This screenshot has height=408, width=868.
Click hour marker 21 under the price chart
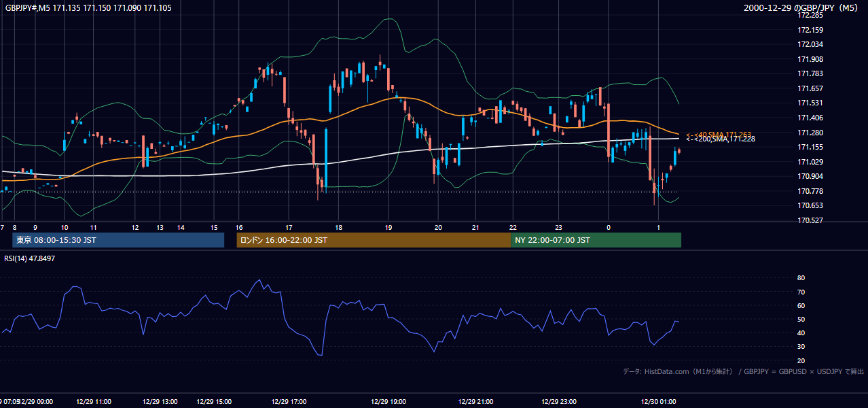[x=475, y=227]
